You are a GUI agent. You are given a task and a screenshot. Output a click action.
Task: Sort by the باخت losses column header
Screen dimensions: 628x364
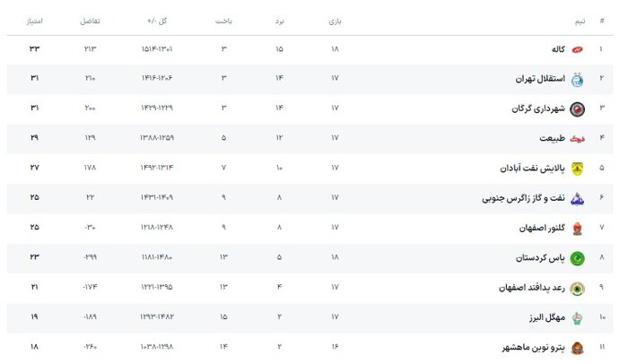click(224, 20)
